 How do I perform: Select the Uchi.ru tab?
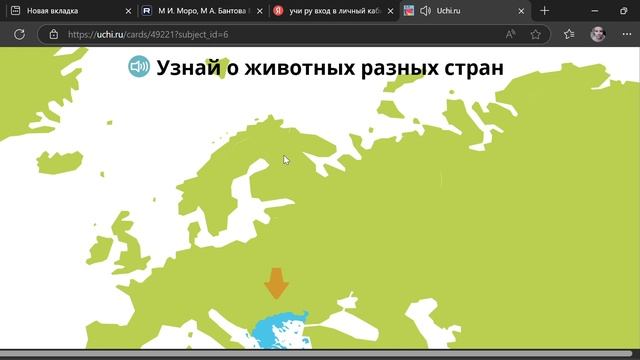coord(465,11)
